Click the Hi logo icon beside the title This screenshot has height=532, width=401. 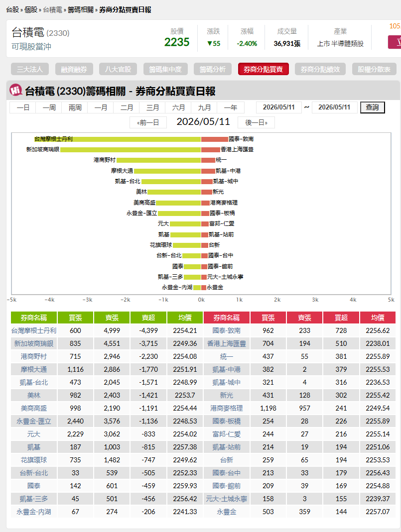point(15,90)
